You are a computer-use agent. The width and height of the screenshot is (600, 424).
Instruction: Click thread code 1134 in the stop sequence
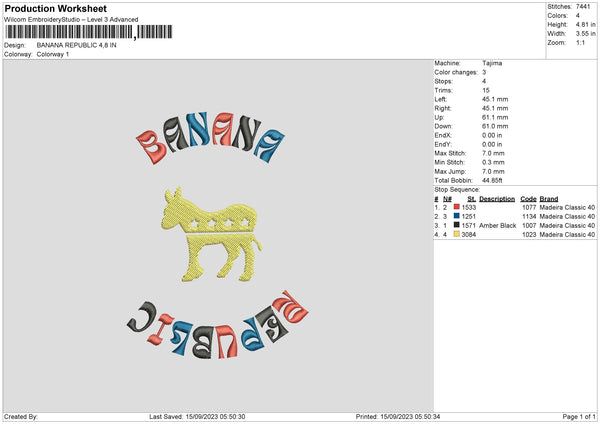(529, 217)
